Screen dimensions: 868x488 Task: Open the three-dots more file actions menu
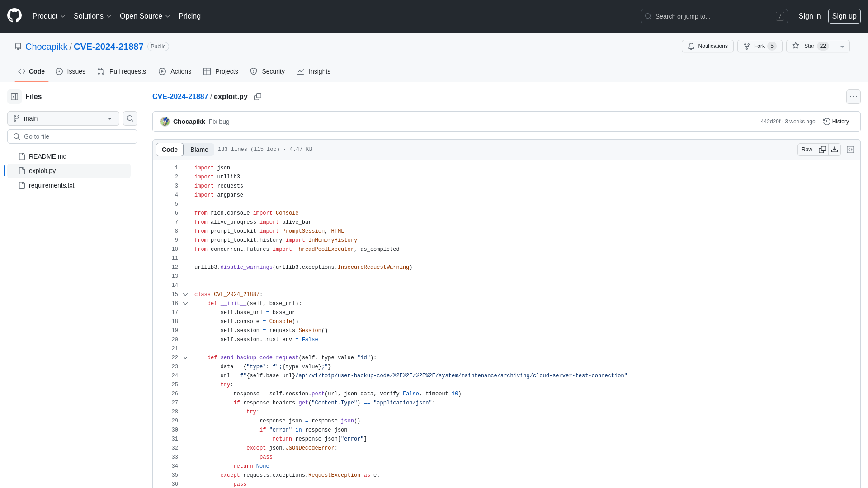(854, 97)
